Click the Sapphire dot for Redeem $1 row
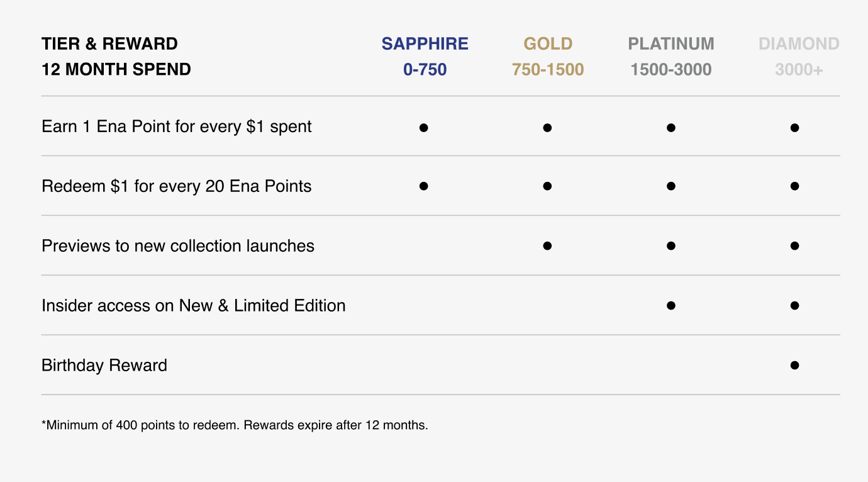 click(x=423, y=186)
